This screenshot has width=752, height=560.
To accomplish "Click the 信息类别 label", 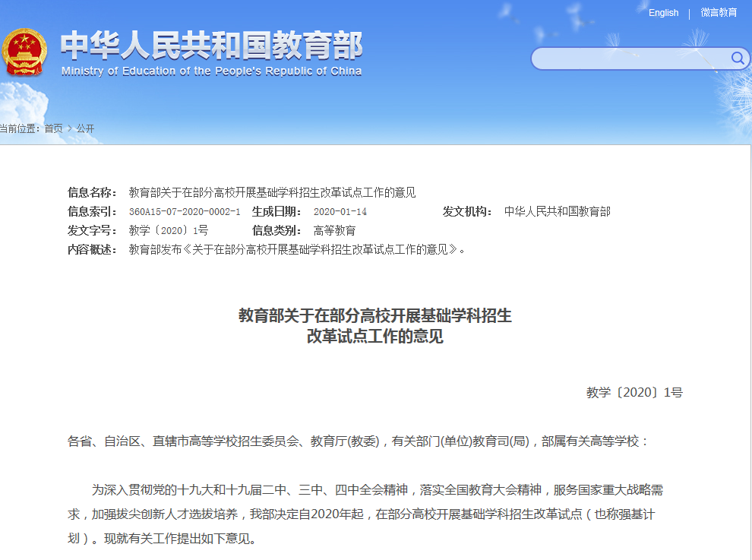I will click(x=276, y=230).
